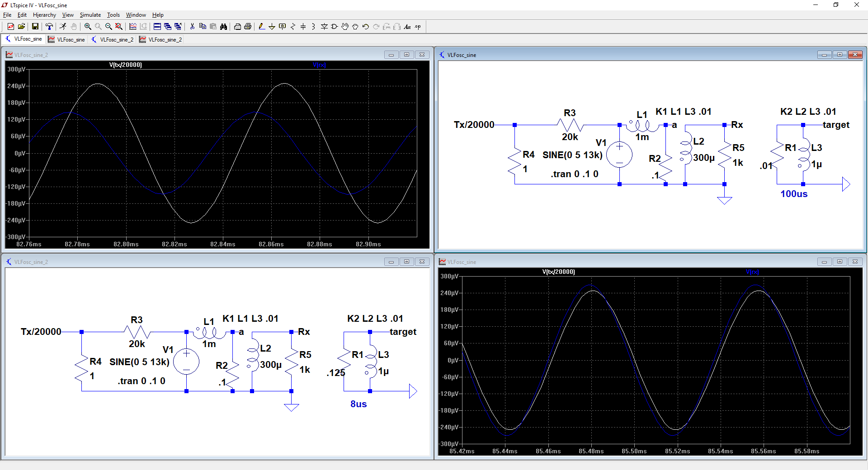Viewport: 868px width, 470px height.
Task: Open the Hierarchy menu
Action: tap(44, 15)
